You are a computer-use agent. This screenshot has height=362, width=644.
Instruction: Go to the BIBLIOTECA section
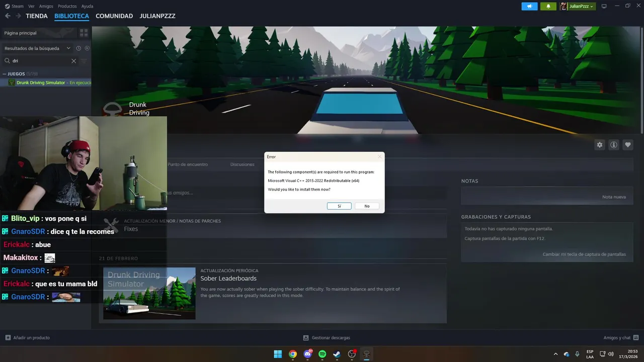(71, 16)
